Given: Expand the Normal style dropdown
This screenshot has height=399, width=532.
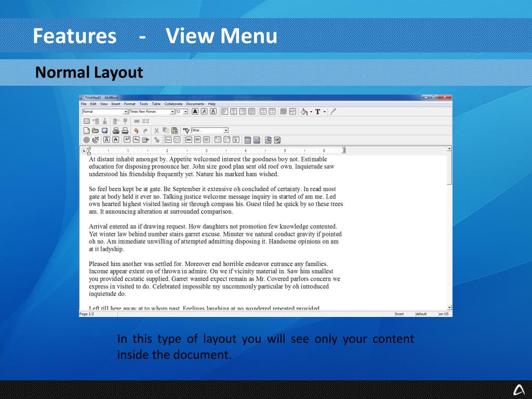Looking at the screenshot, I should coord(125,112).
